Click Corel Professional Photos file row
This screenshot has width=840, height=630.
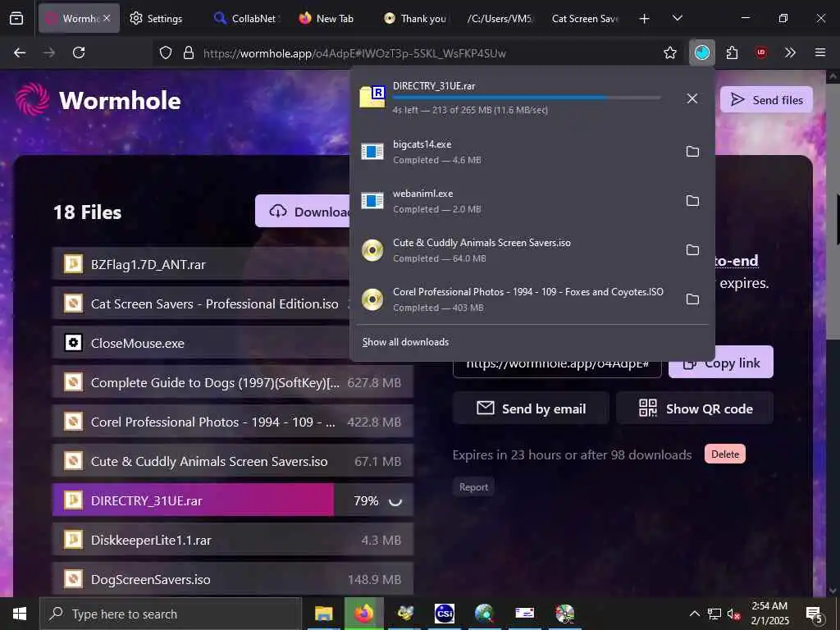click(233, 421)
